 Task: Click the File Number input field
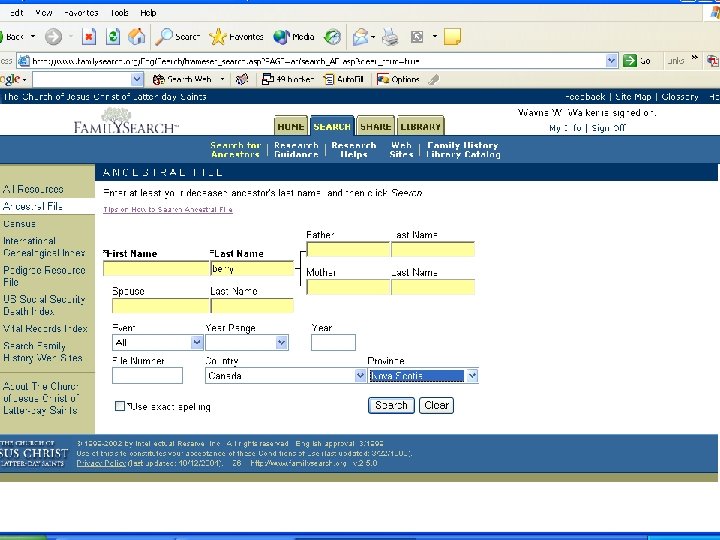[147, 375]
